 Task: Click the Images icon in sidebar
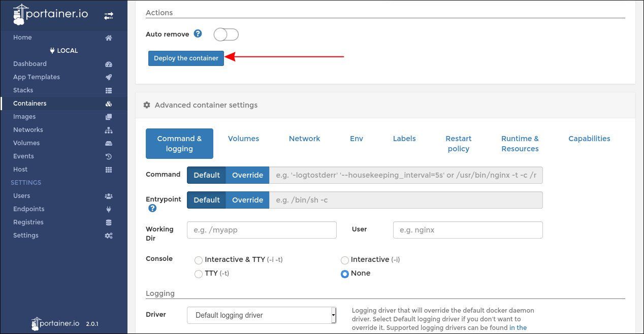[x=108, y=116]
